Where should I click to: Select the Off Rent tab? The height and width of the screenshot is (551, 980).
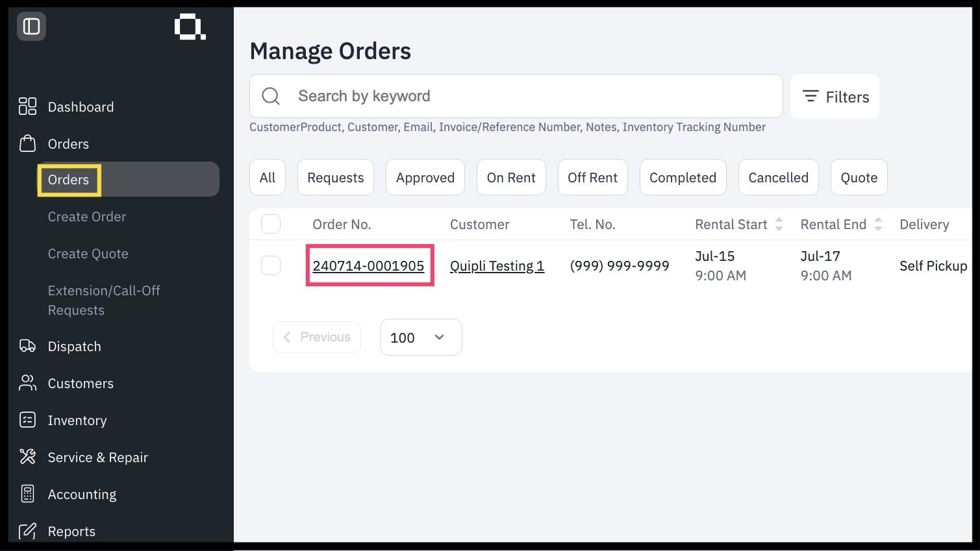coord(593,177)
